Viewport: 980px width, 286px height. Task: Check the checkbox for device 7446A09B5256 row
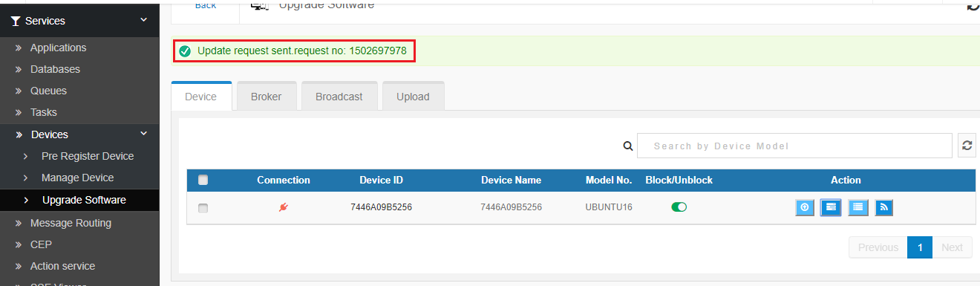[203, 208]
